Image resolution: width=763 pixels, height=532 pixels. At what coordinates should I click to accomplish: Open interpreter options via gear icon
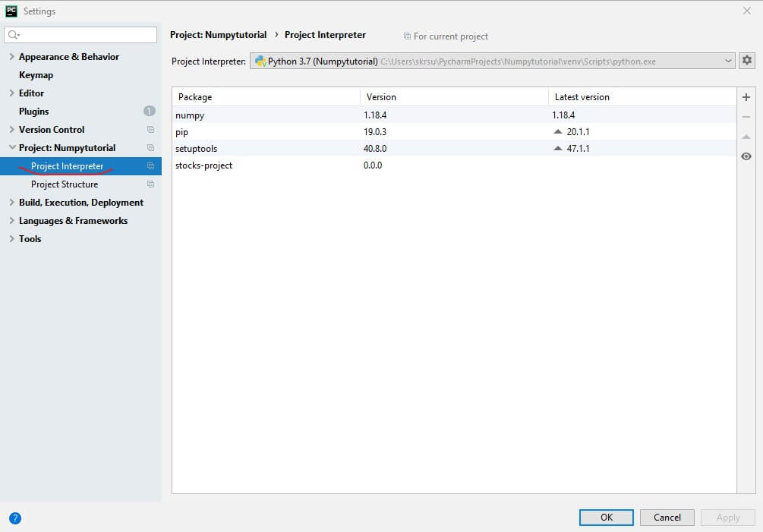746,61
